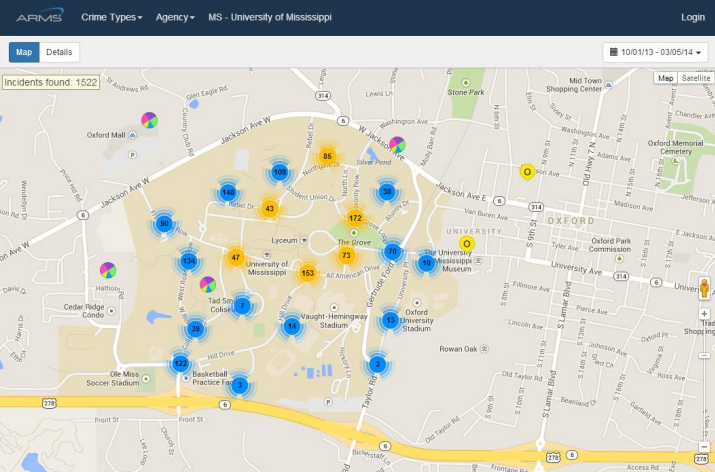
Task: Click the Street View pegman icon
Action: coord(704,289)
